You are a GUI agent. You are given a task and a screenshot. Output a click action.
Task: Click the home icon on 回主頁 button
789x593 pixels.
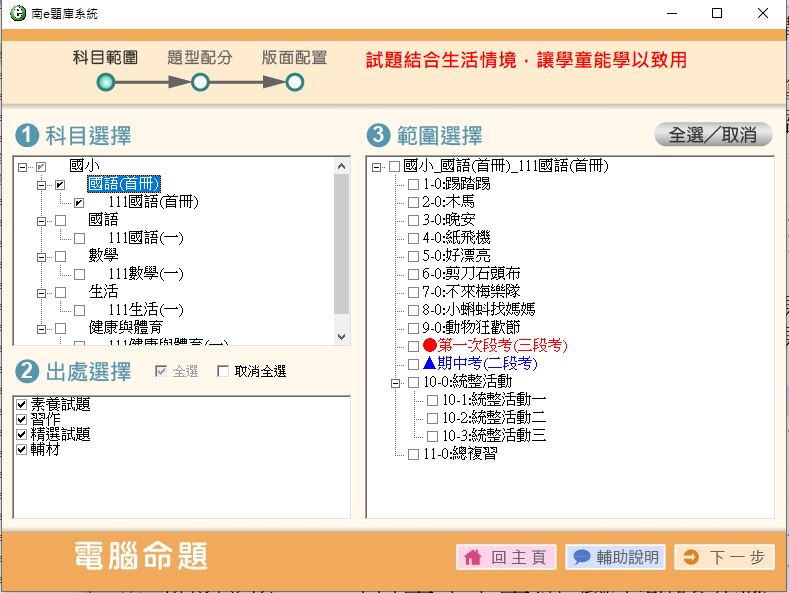point(473,557)
